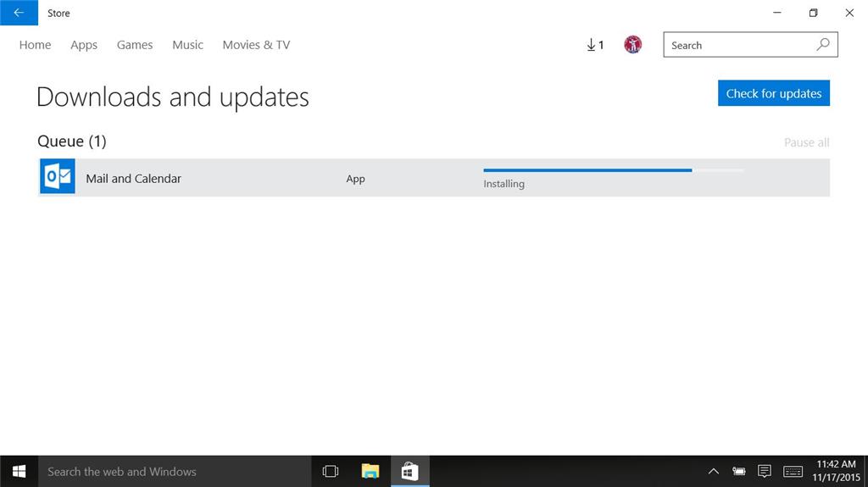
Task: Open the taskbar clock showing 11:42 AM
Action: tap(836, 471)
